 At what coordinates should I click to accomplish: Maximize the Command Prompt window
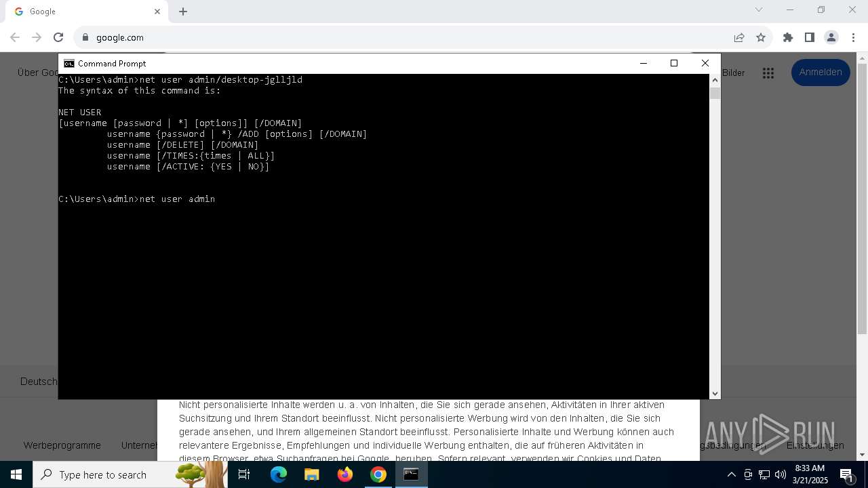(674, 63)
